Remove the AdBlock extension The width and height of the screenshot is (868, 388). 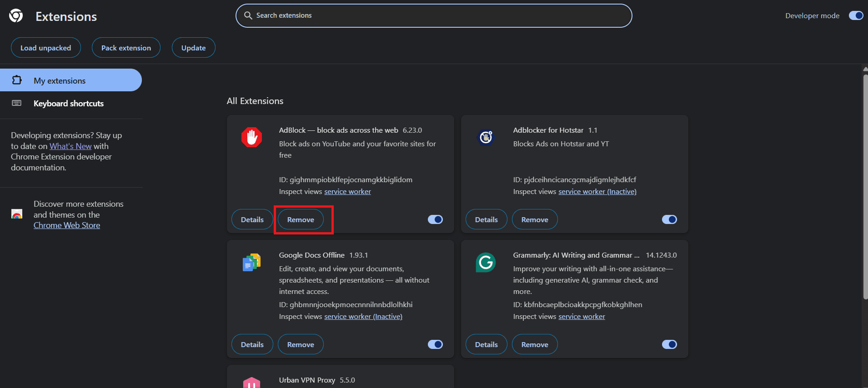pyautogui.click(x=301, y=219)
